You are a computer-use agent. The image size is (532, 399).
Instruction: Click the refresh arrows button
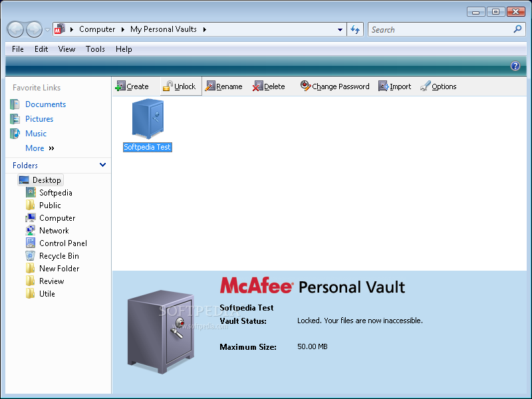[x=355, y=29]
